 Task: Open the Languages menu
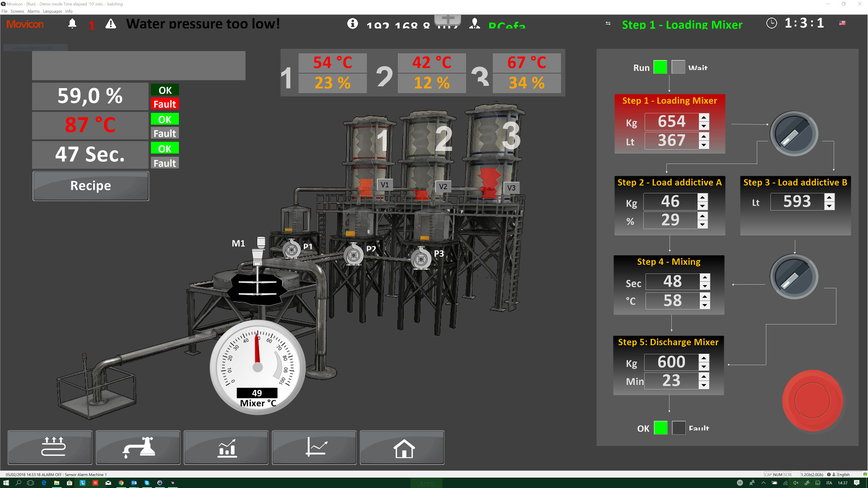click(52, 11)
